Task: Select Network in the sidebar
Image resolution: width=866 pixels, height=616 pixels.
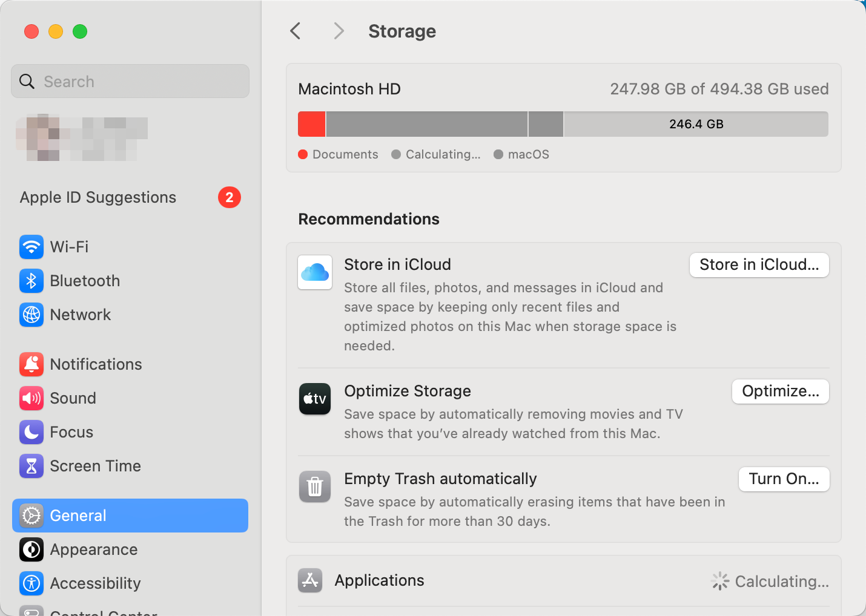Action: coord(130,315)
